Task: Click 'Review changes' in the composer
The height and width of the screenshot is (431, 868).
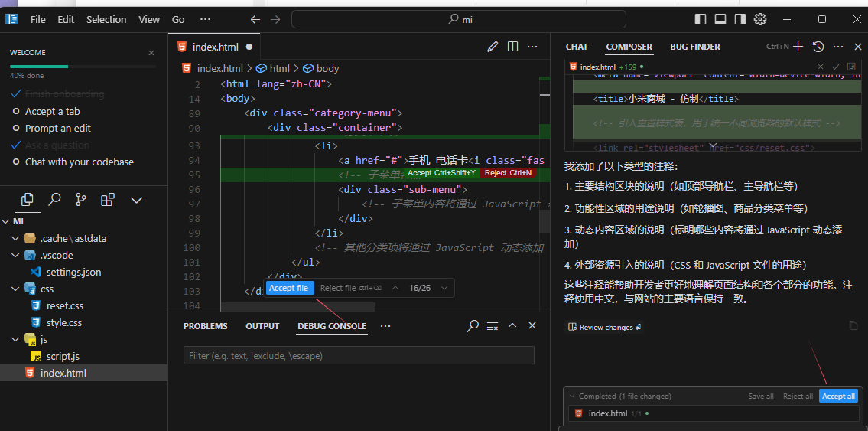Action: [x=605, y=327]
